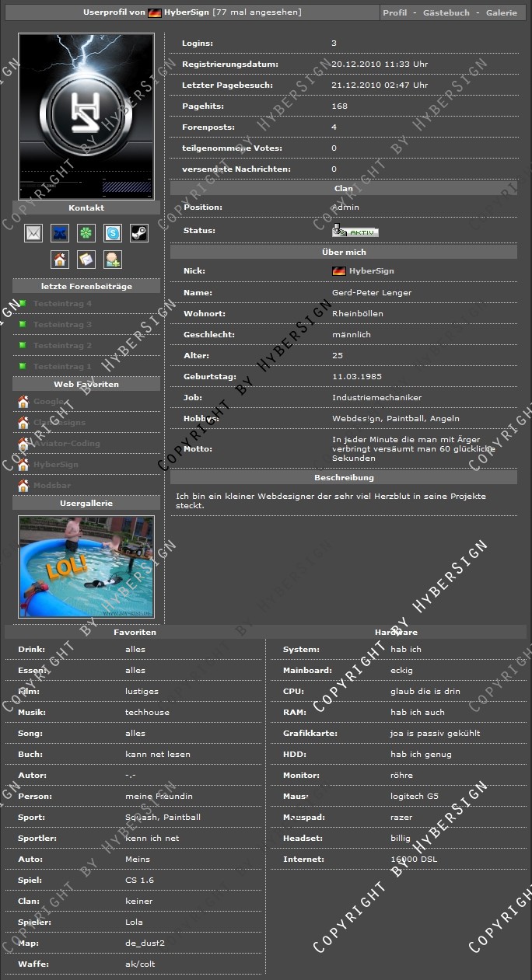
Task: Open the Modsbar favorite link
Action: click(52, 486)
